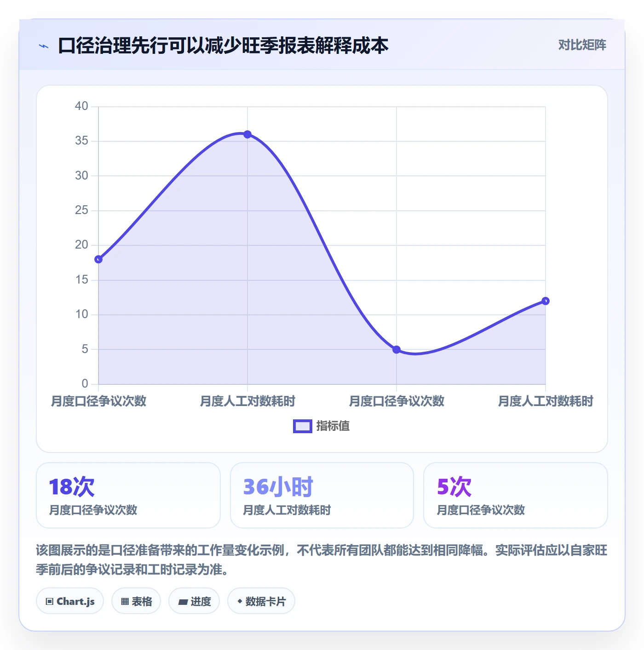Open the 5次 data card
The image size is (644, 650).
(x=516, y=495)
